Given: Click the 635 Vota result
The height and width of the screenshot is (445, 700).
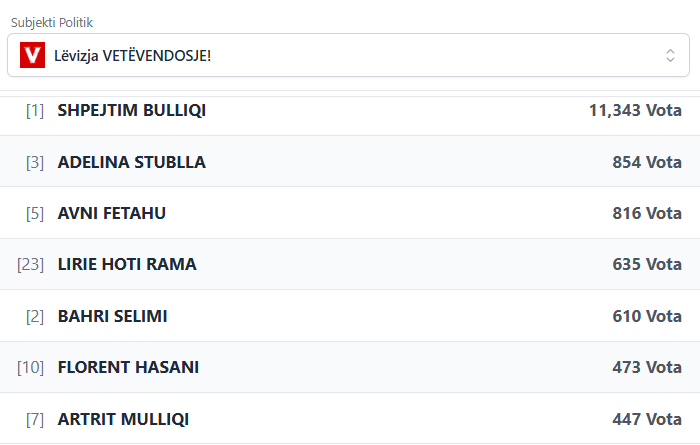Looking at the screenshot, I should tap(647, 265).
